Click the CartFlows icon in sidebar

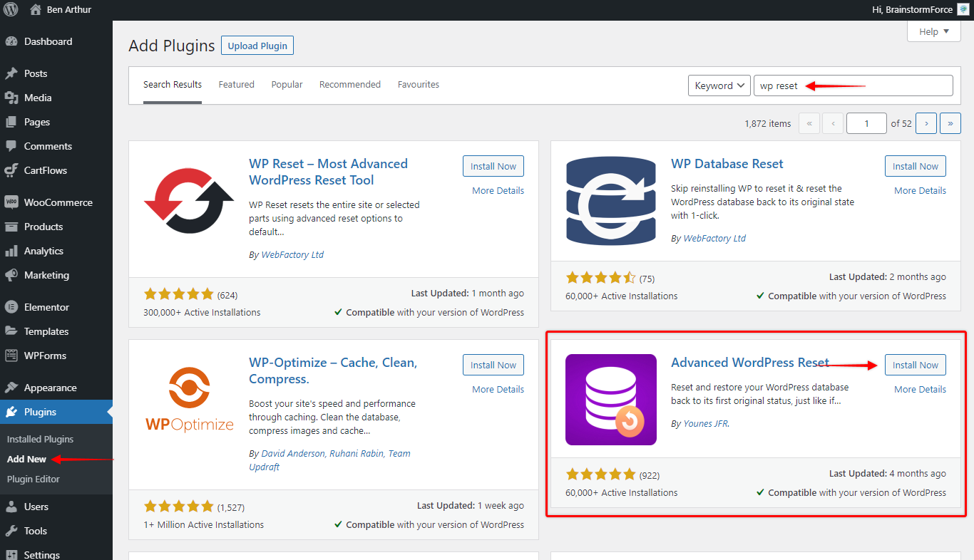point(11,170)
